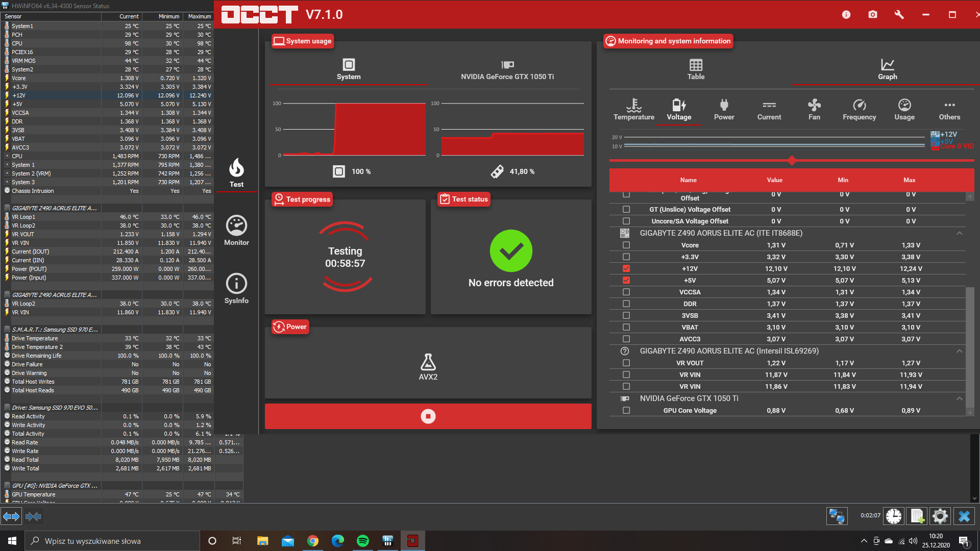Select the Voltage sensor tab
Screen dimensions: 980x551
point(679,110)
